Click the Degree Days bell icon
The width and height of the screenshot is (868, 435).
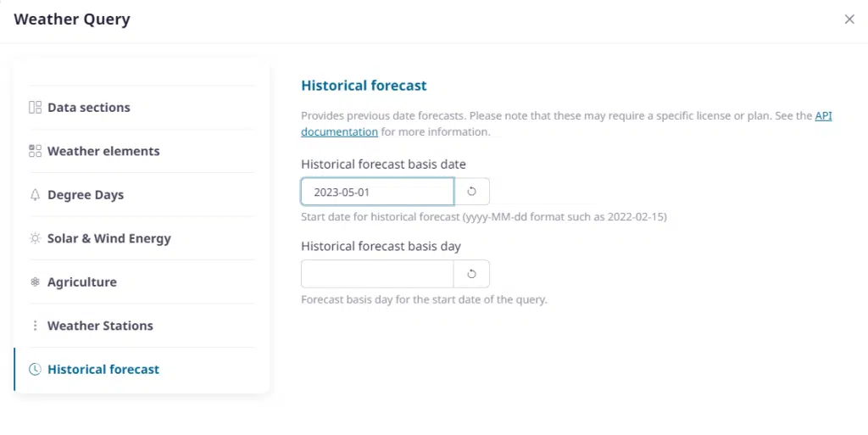click(35, 195)
